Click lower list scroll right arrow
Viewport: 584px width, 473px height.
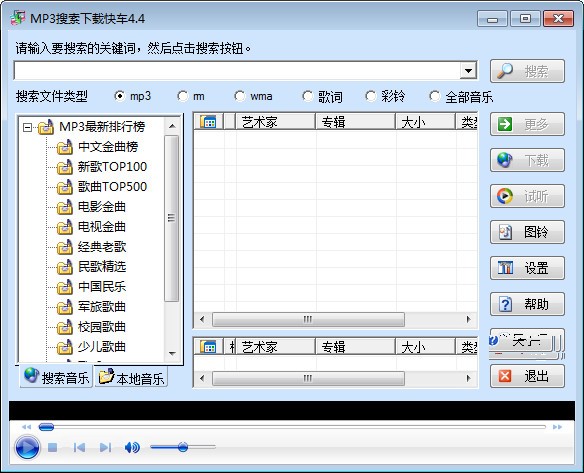pyautogui.click(x=469, y=378)
